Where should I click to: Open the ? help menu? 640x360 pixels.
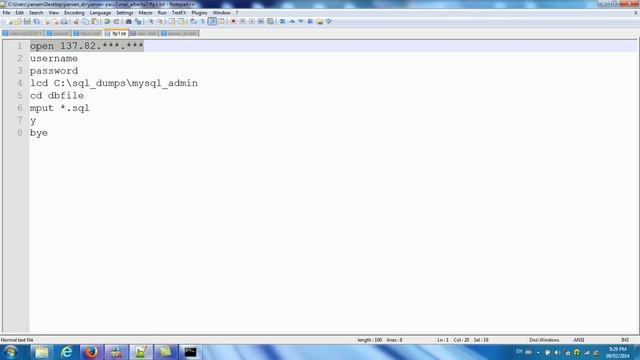[237, 13]
